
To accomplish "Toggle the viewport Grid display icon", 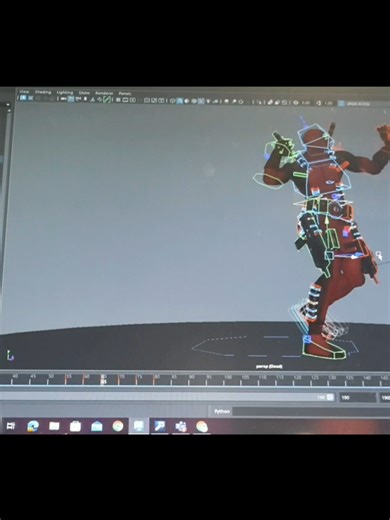I will click(118, 100).
